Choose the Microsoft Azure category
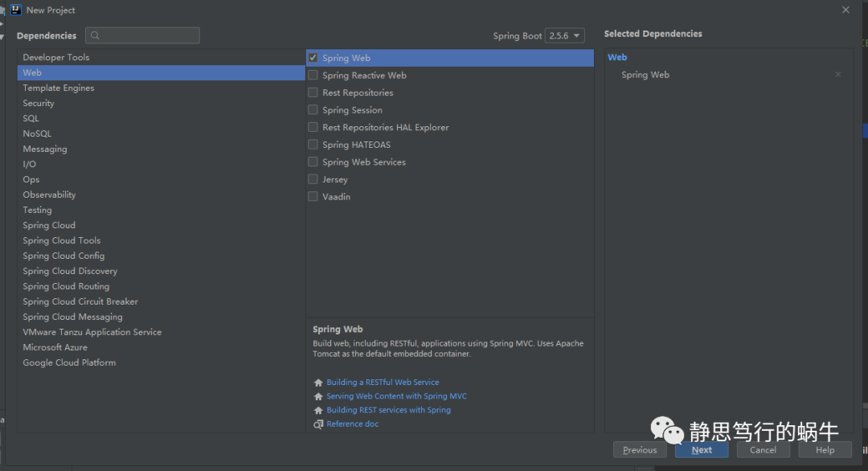Image resolution: width=868 pixels, height=471 pixels. point(161,347)
